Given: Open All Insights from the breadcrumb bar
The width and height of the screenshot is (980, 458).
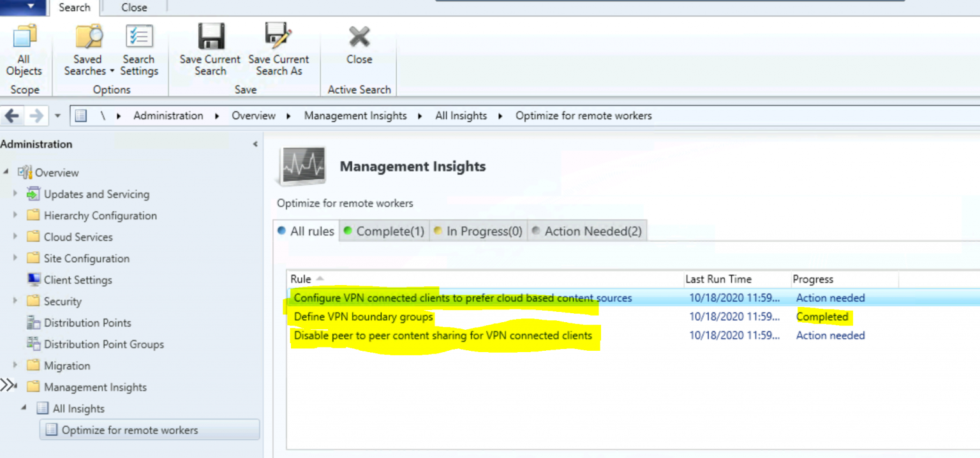Looking at the screenshot, I should 461,115.
